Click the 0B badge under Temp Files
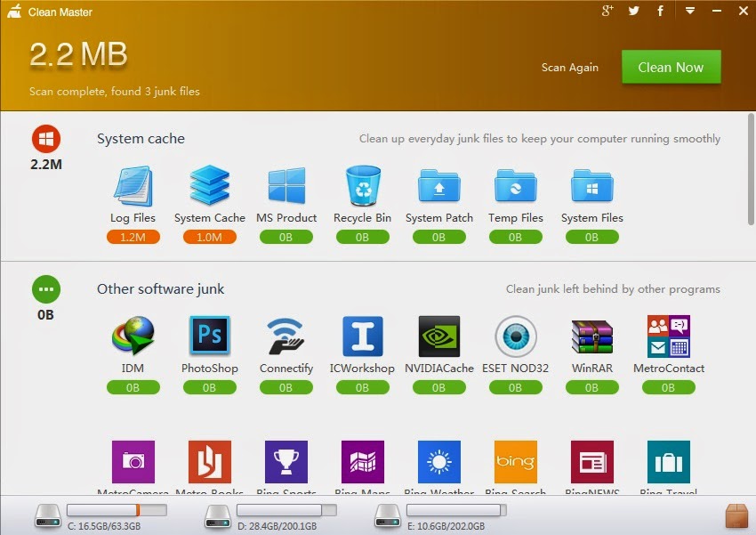The image size is (756, 535). click(515, 237)
